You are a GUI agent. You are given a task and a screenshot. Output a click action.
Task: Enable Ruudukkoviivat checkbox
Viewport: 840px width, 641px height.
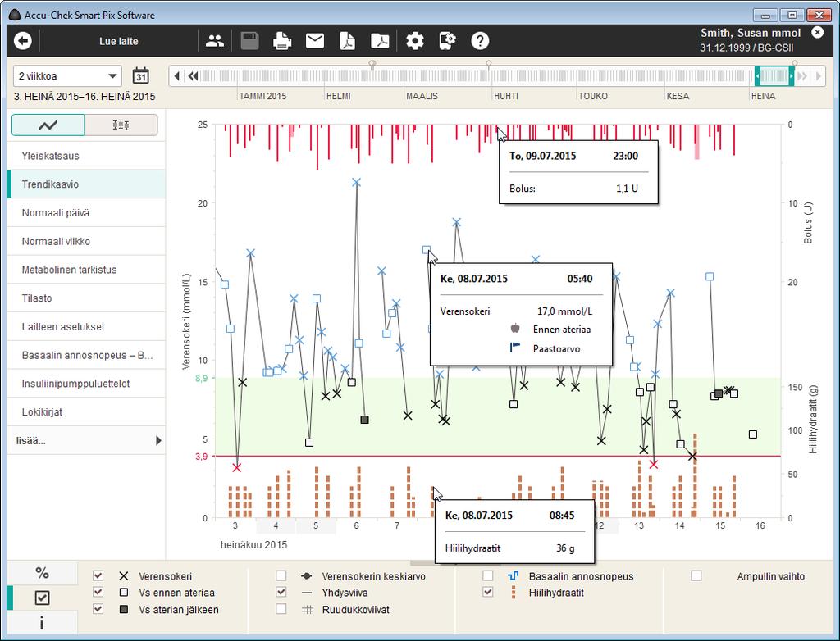[x=281, y=609]
